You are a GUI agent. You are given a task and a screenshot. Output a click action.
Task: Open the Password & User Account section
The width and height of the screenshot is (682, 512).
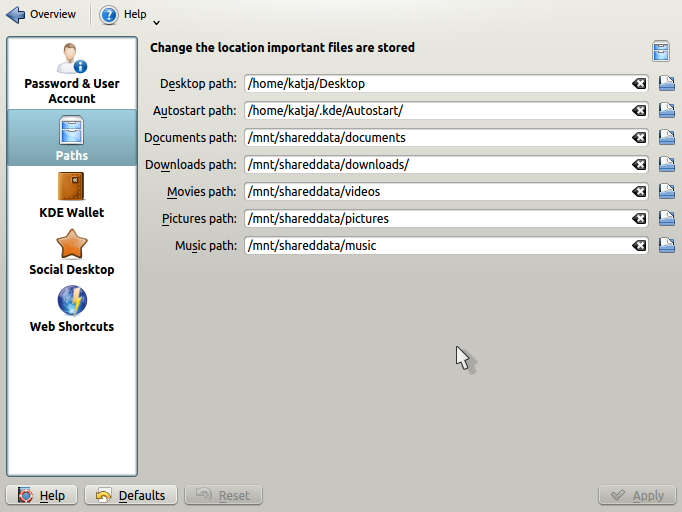point(72,74)
